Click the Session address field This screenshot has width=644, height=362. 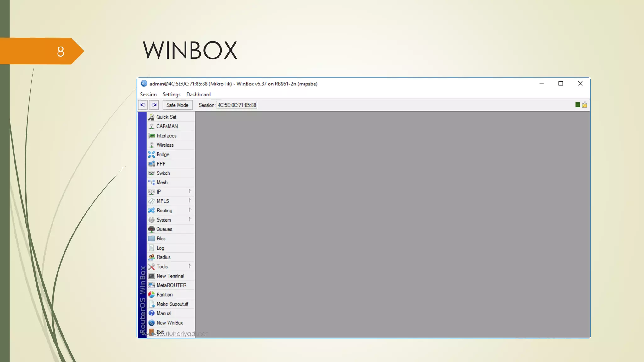pyautogui.click(x=237, y=105)
